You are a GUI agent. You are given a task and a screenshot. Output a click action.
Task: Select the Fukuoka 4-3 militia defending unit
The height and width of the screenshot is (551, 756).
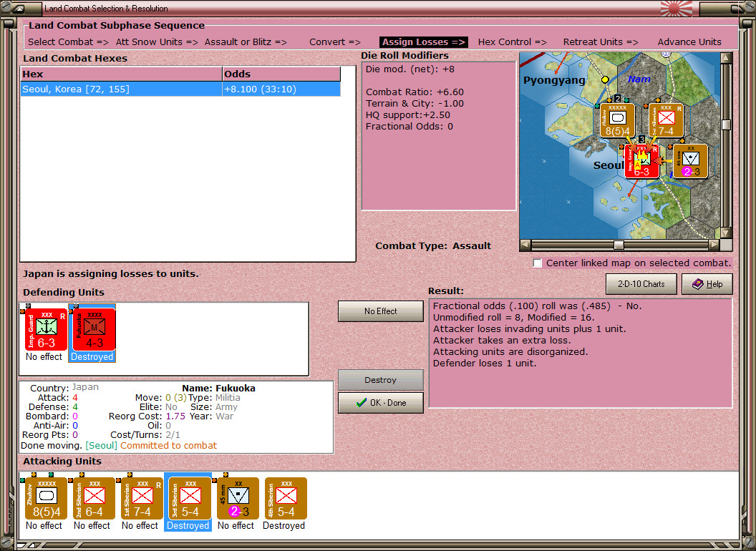pyautogui.click(x=94, y=330)
